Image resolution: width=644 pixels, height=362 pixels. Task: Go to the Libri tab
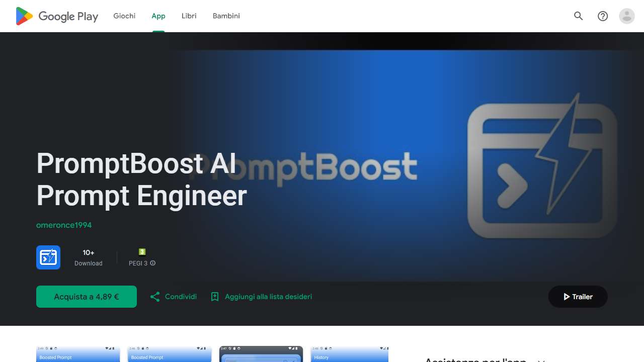(x=189, y=16)
